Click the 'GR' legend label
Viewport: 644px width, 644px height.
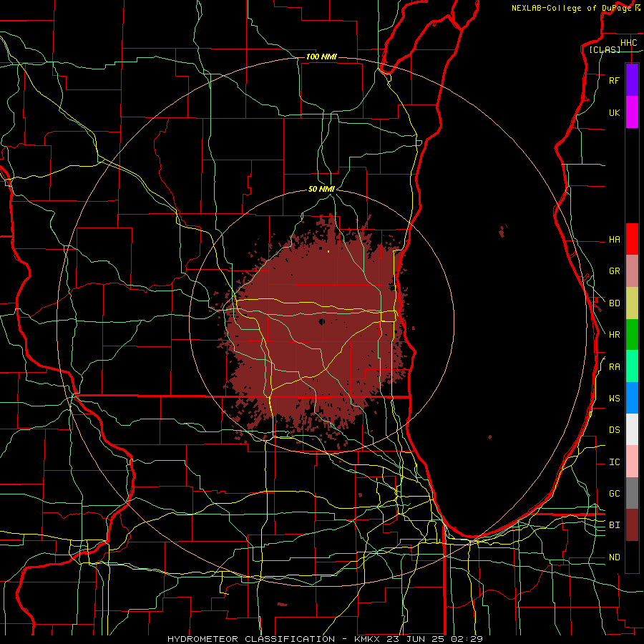(x=614, y=271)
